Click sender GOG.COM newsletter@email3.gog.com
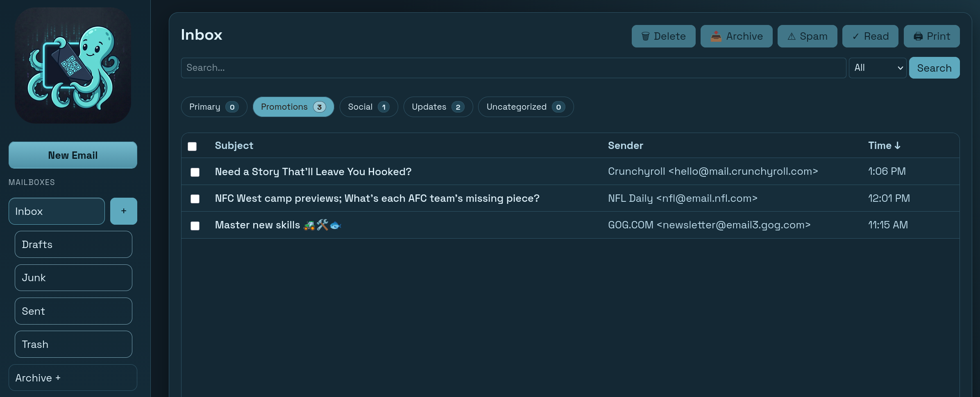Screen dimensions: 980x397 coord(709,225)
